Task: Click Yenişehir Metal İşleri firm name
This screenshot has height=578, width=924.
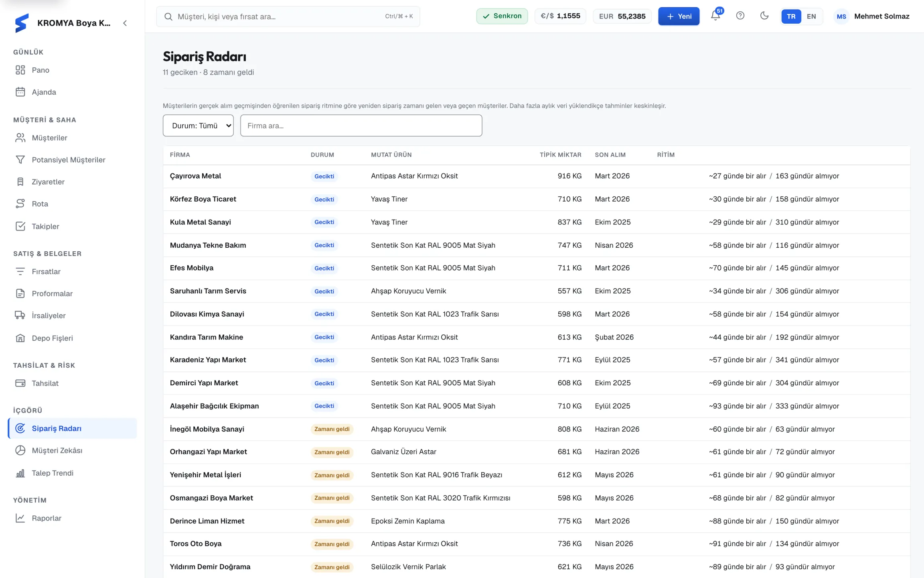Action: [206, 475]
